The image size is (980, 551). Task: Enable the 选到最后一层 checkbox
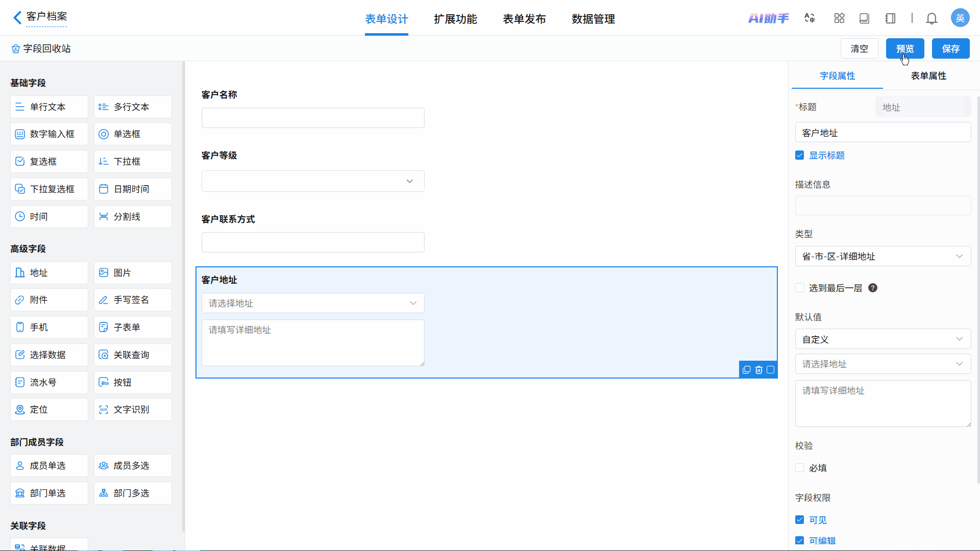(800, 288)
